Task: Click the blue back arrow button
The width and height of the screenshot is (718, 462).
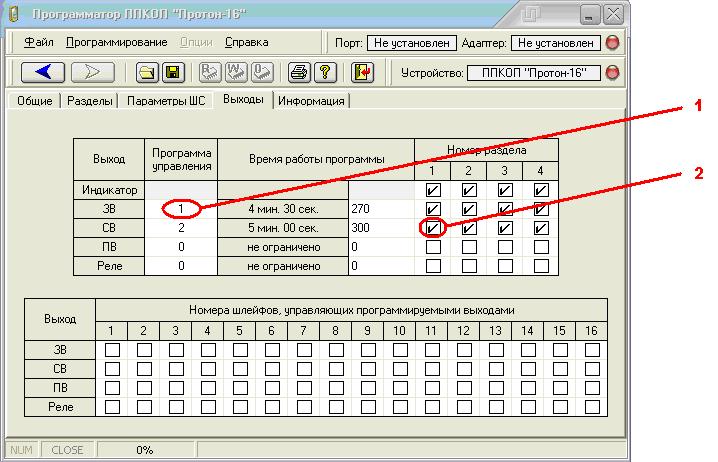Action: pos(43,72)
